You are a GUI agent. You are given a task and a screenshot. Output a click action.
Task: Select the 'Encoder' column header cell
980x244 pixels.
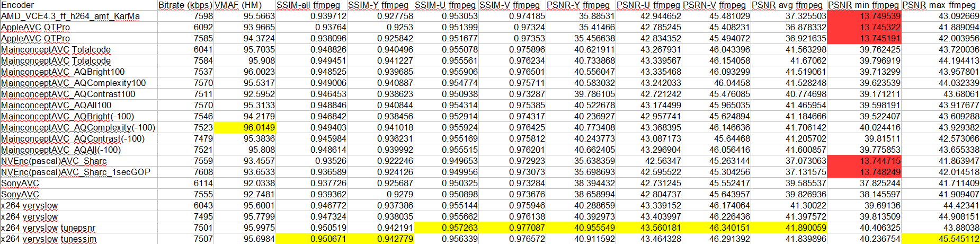(x=79, y=5)
